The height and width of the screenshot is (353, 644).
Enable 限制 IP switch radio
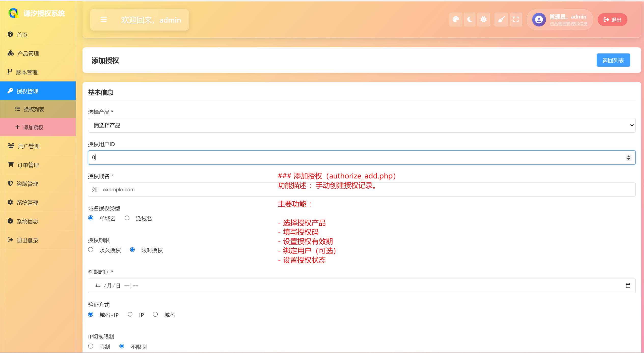click(x=91, y=346)
